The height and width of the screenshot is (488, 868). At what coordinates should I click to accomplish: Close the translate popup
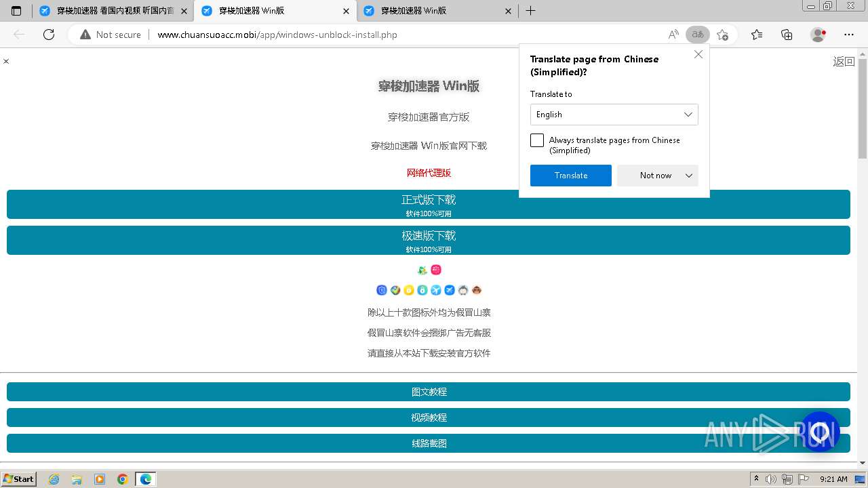coord(698,54)
